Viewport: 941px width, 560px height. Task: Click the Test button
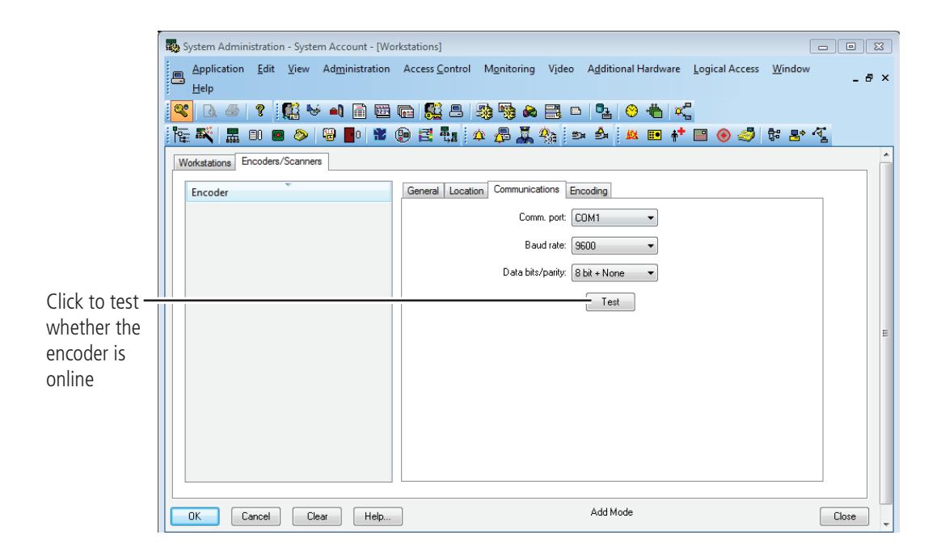coord(610,301)
